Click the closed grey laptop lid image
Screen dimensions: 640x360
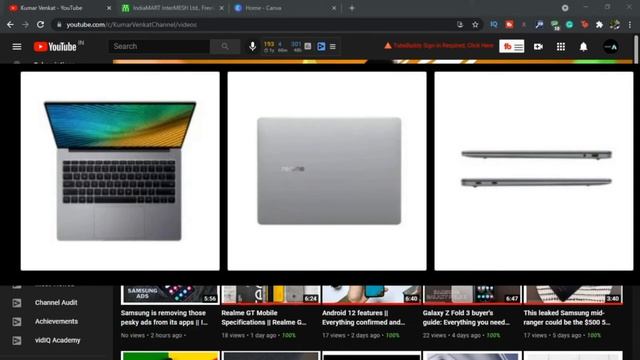click(x=327, y=171)
